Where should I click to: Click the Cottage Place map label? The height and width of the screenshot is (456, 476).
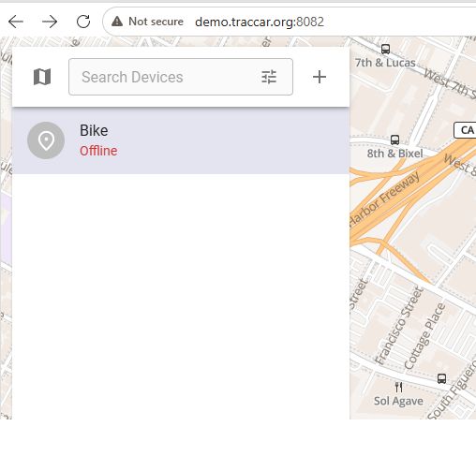(424, 336)
